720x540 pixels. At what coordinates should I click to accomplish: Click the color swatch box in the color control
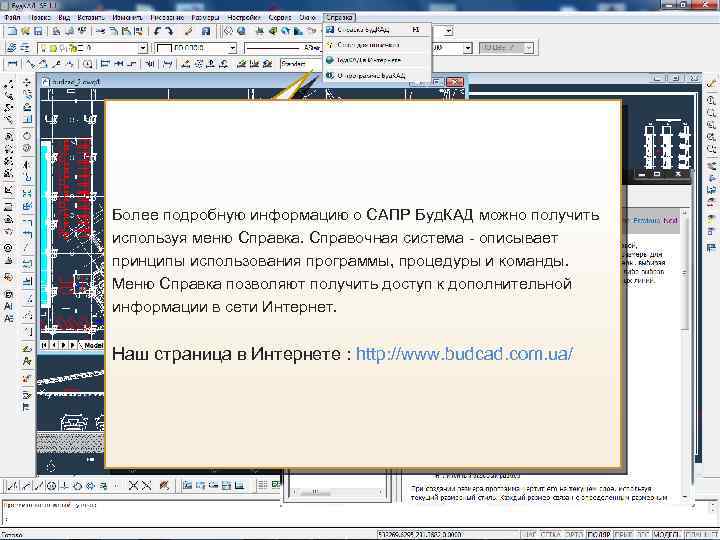click(x=164, y=48)
